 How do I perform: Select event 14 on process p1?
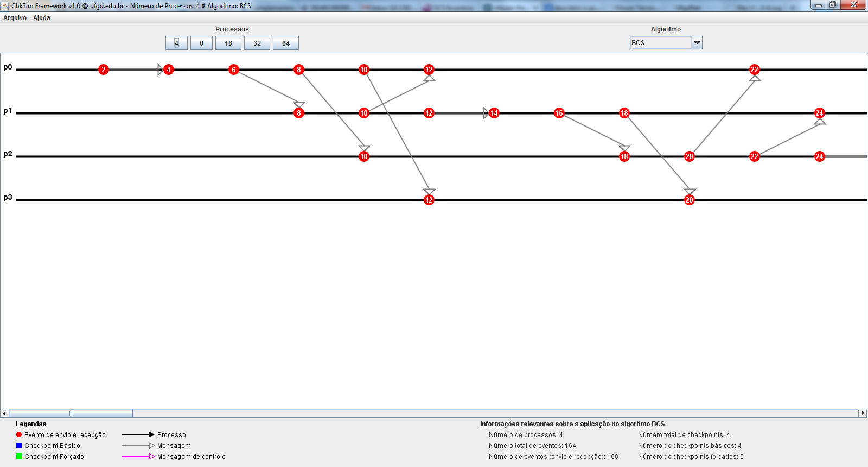[x=494, y=113]
